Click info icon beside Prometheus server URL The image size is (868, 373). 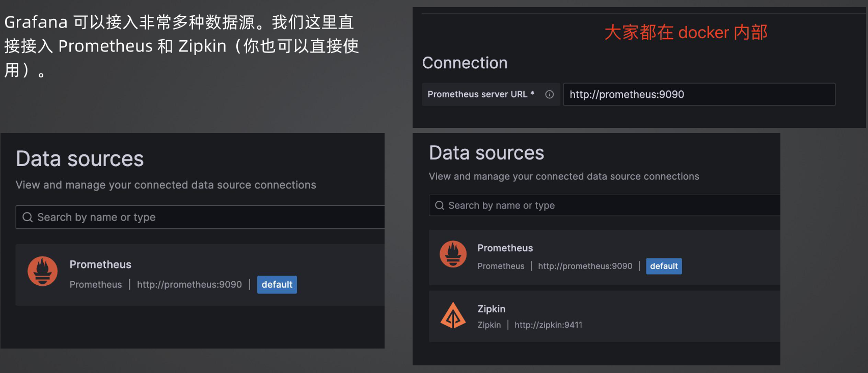pos(549,94)
